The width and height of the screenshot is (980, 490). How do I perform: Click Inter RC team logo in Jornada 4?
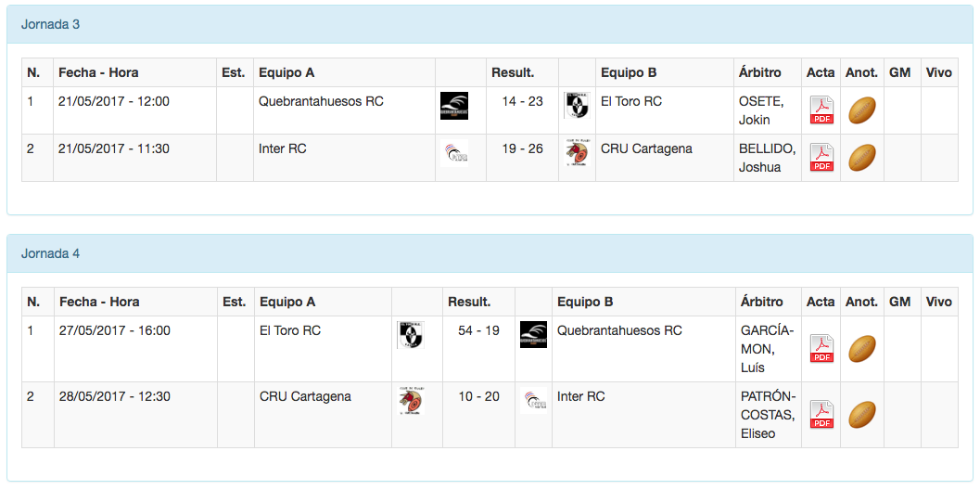click(x=533, y=400)
